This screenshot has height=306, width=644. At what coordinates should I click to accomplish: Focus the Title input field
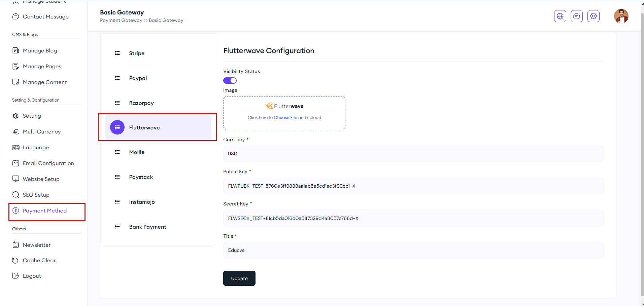(x=413, y=250)
